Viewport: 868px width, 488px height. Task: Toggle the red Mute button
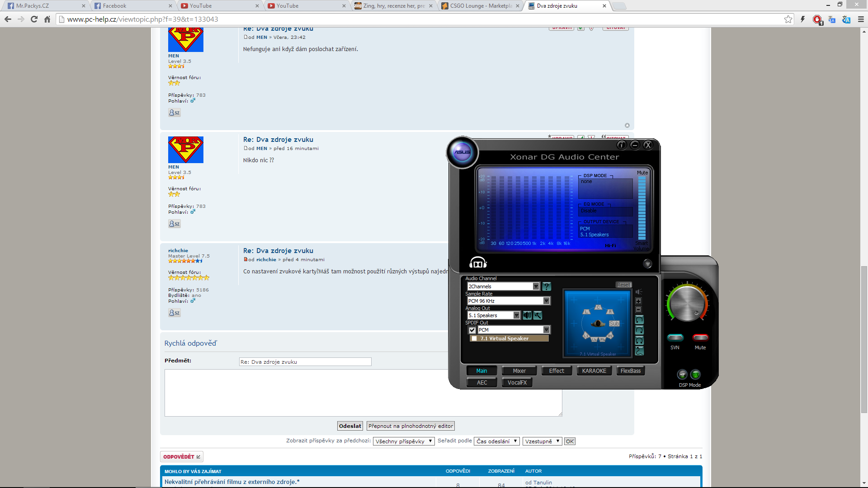pyautogui.click(x=700, y=338)
